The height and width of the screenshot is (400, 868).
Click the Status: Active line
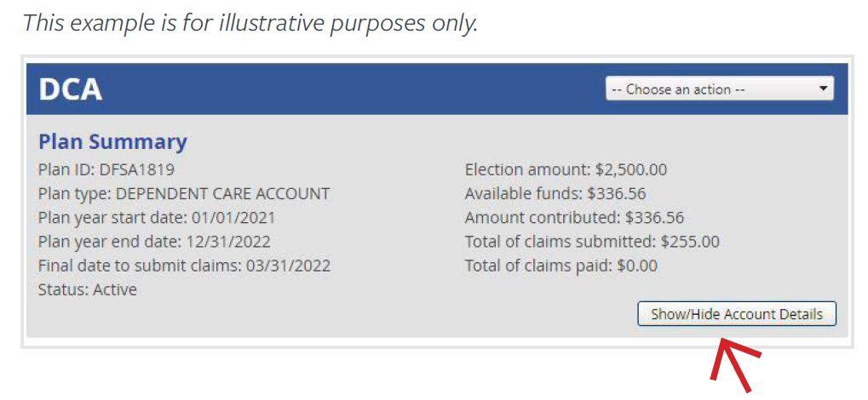tap(88, 289)
